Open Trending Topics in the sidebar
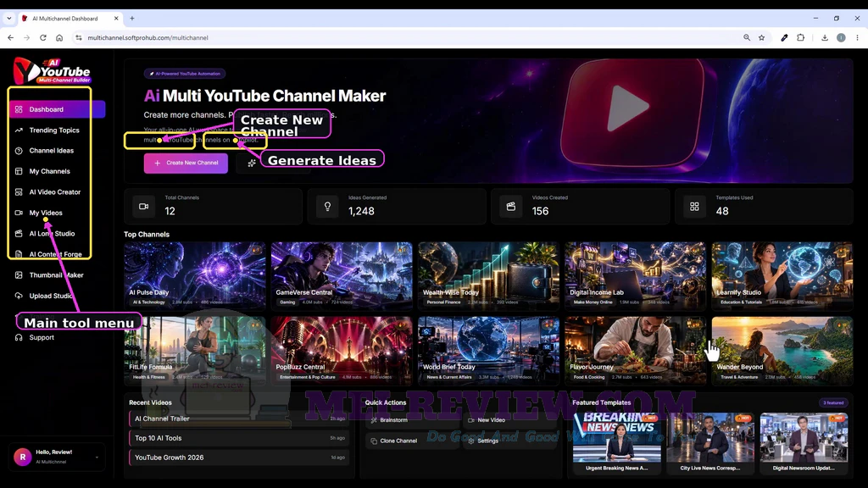 pyautogui.click(x=53, y=130)
